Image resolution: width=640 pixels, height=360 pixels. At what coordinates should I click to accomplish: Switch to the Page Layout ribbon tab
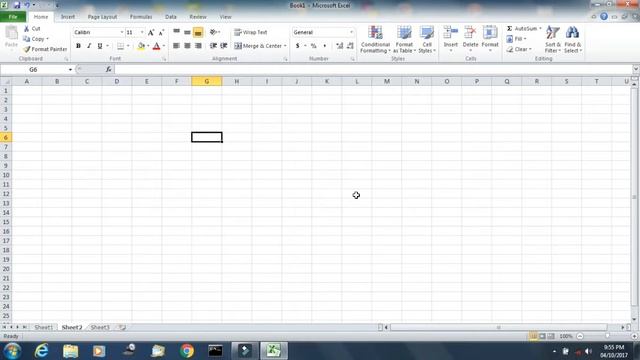[x=102, y=17]
